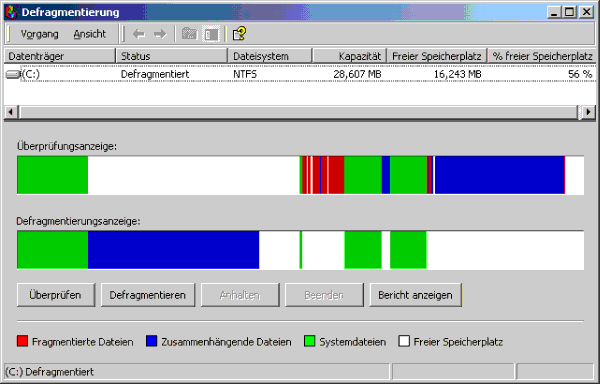
Task: Click the 16,243 MB free space value
Action: pyautogui.click(x=457, y=74)
